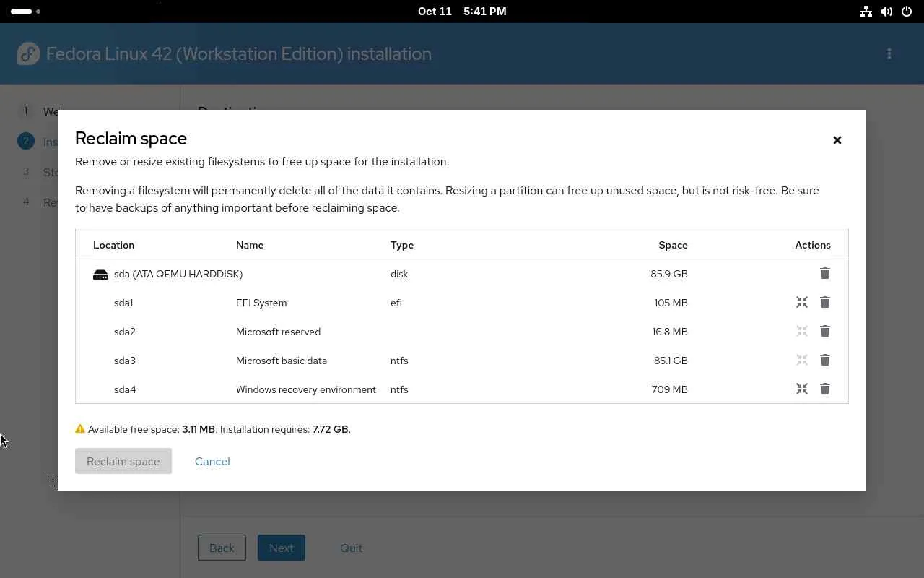The width and height of the screenshot is (924, 578).
Task: Select installer step 4 in sidebar
Action: (x=26, y=202)
